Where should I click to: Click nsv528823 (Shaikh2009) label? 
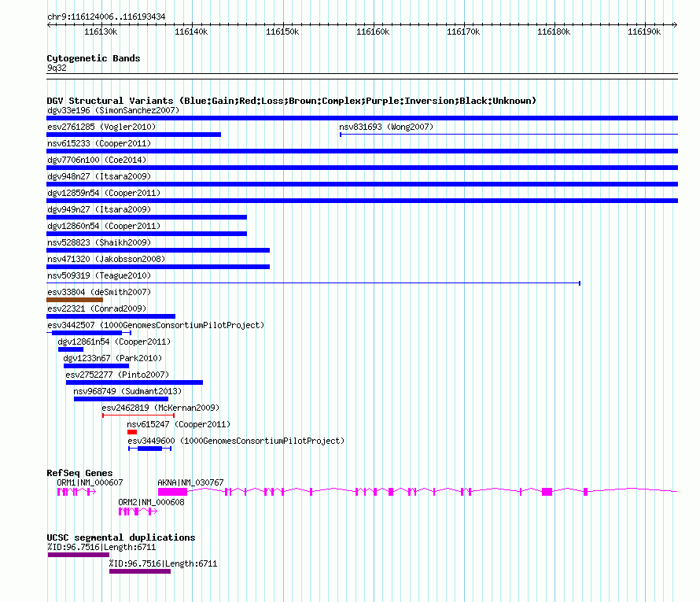tap(99, 242)
